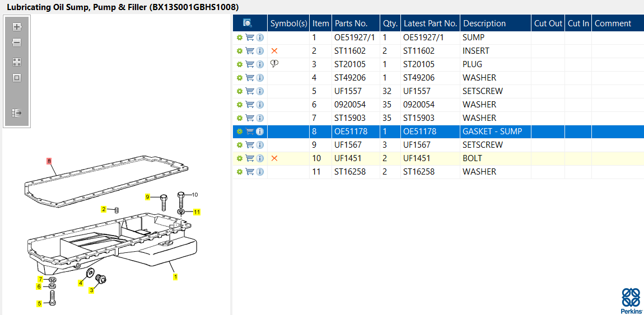Click the zoom out diagram button
Image resolution: width=644 pixels, height=315 pixels.
click(x=17, y=43)
